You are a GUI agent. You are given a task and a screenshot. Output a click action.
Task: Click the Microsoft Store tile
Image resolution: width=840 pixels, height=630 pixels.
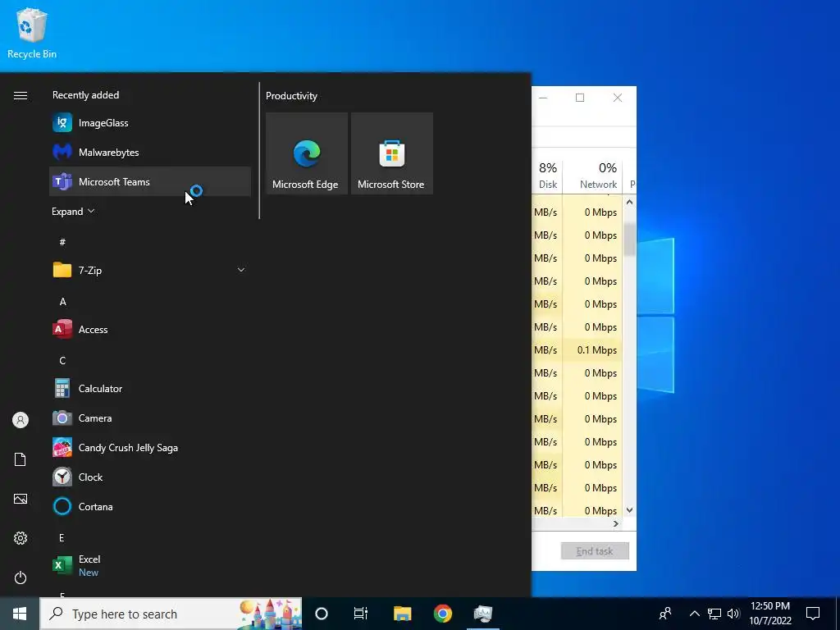coord(391,153)
